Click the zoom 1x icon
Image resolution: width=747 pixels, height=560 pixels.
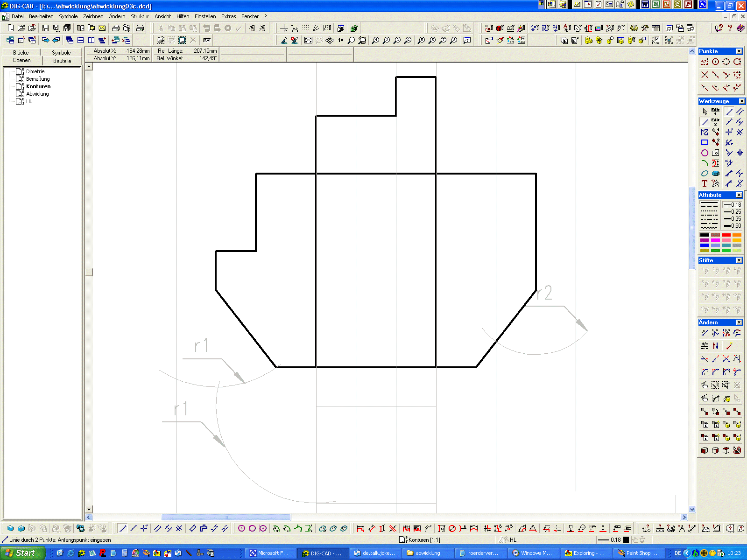pos(341,40)
